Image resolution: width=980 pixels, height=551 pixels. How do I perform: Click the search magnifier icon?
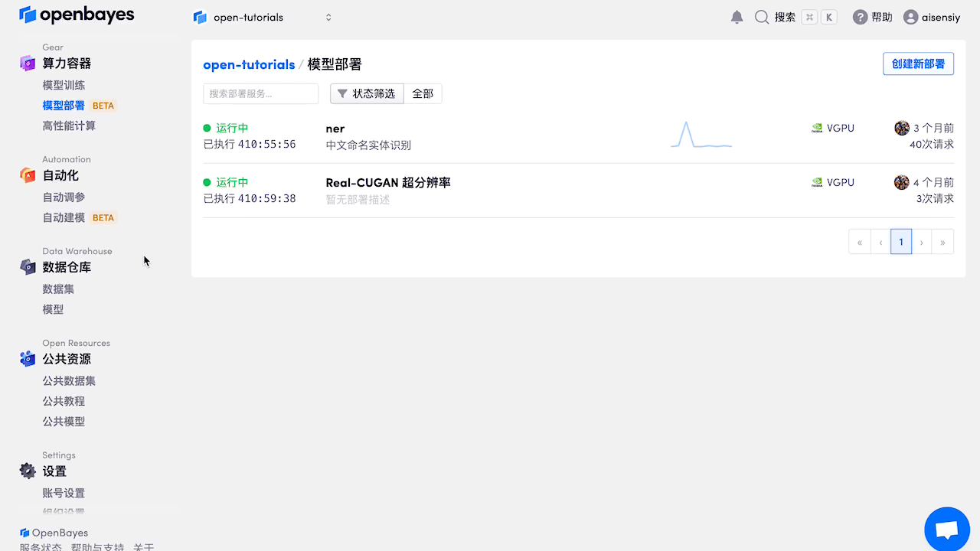click(762, 17)
